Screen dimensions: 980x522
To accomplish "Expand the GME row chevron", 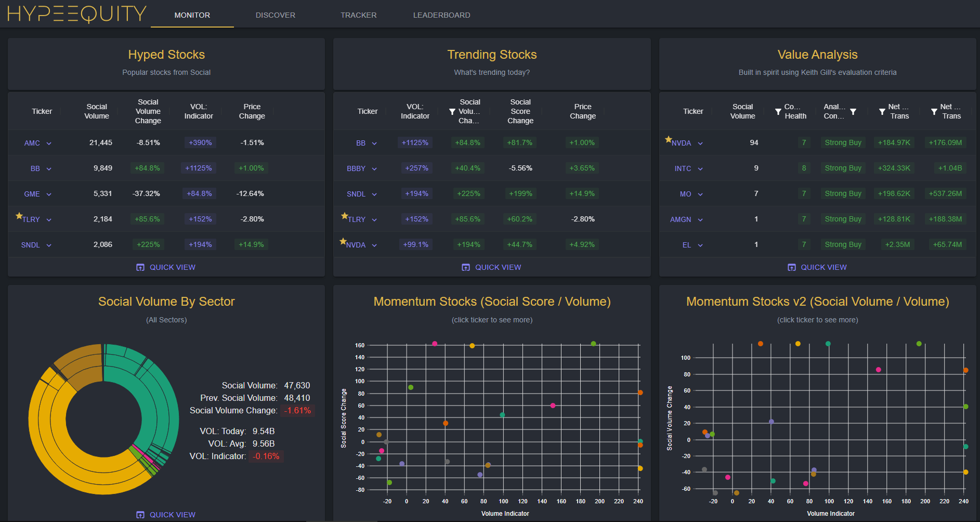I will pos(49,194).
